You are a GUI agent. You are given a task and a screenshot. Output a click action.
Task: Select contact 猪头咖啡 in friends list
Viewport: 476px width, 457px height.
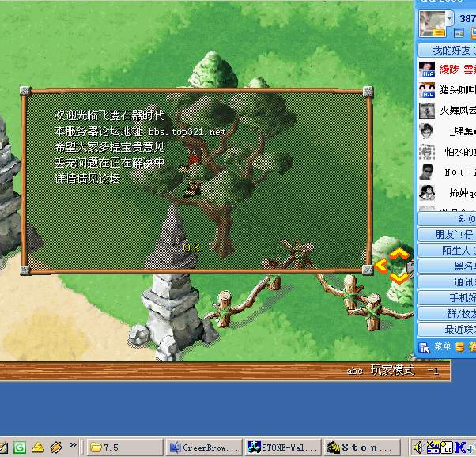457,90
